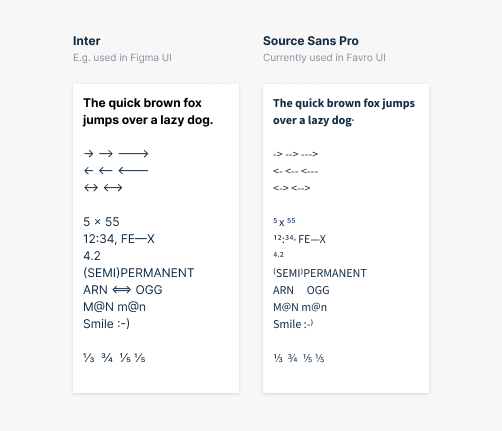Click the <--- text arrow in Source Sans card
The height and width of the screenshot is (431, 502).
[x=309, y=171]
